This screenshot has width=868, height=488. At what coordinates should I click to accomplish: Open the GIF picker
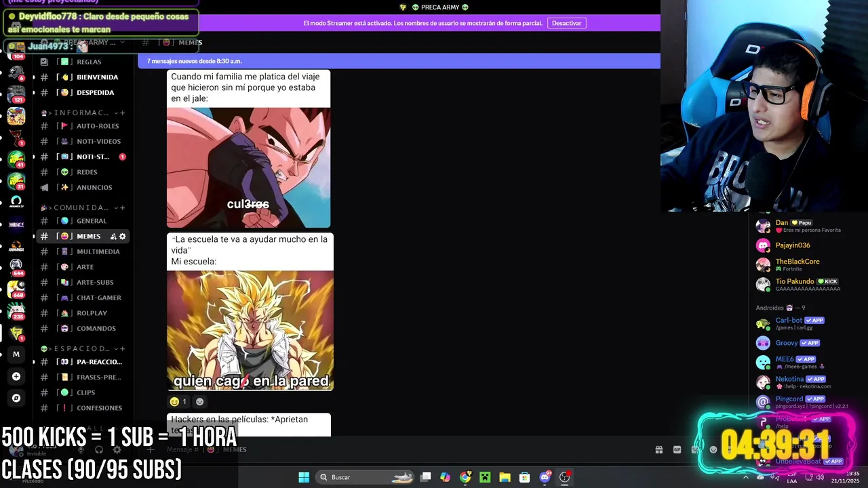point(677,449)
